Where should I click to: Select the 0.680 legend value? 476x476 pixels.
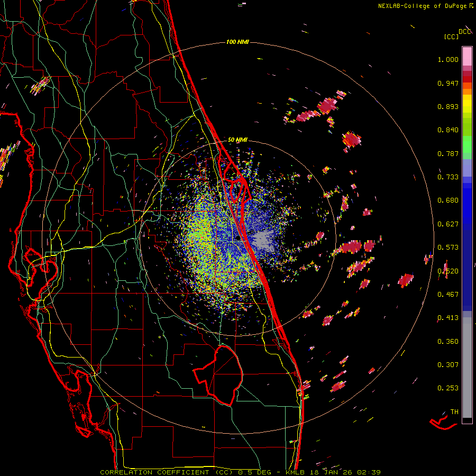click(448, 200)
